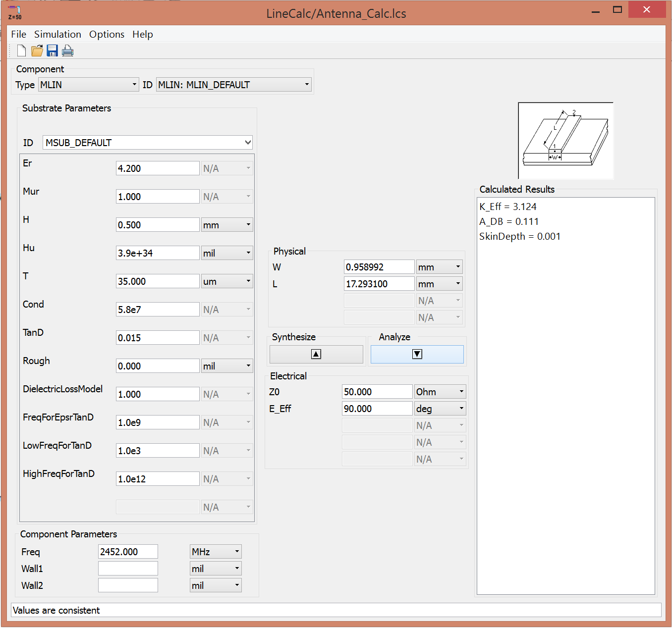Change the Rough unit mil dropdown
Screen dimensions: 672x628
coord(227,366)
